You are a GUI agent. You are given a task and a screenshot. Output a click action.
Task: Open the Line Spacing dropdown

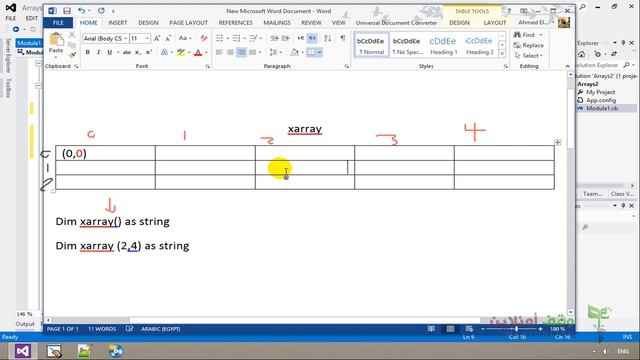point(276,52)
